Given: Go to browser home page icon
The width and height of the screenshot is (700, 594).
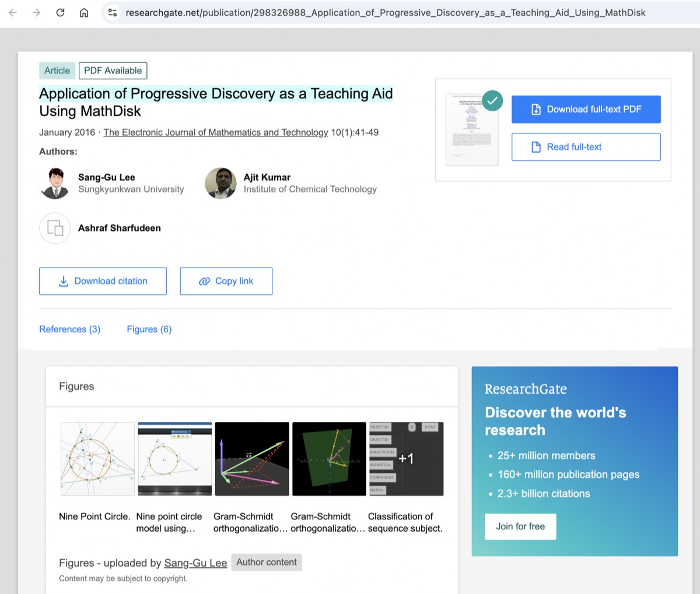Looking at the screenshot, I should tap(84, 12).
